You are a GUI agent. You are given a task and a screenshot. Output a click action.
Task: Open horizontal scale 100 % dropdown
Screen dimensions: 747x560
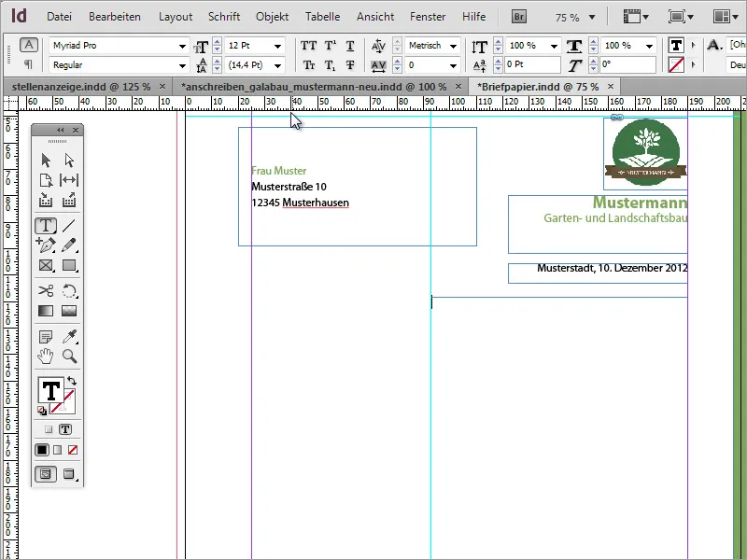click(x=649, y=46)
